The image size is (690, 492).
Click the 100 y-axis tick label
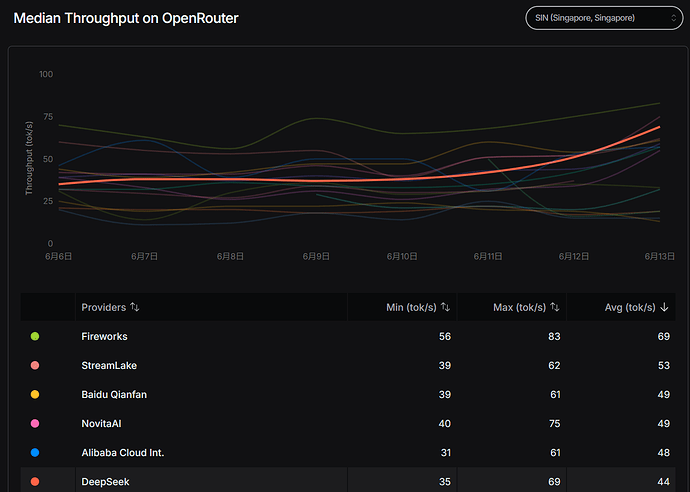tap(46, 74)
